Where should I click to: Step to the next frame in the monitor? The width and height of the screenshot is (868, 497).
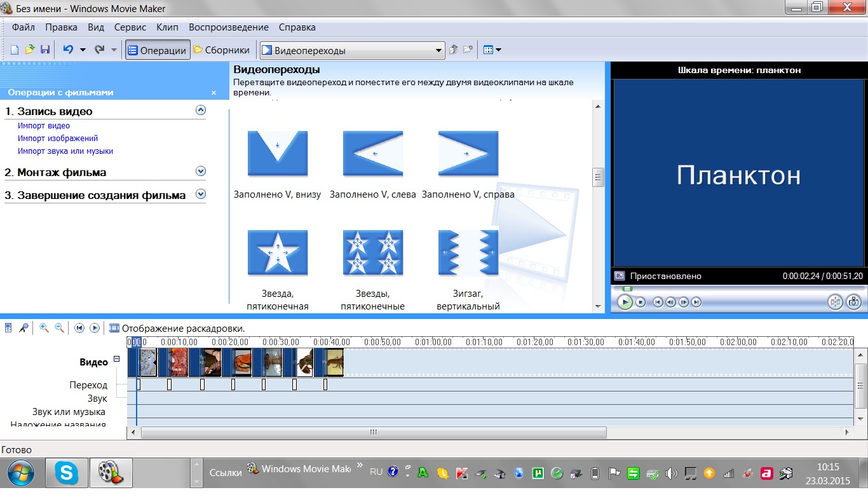click(684, 303)
